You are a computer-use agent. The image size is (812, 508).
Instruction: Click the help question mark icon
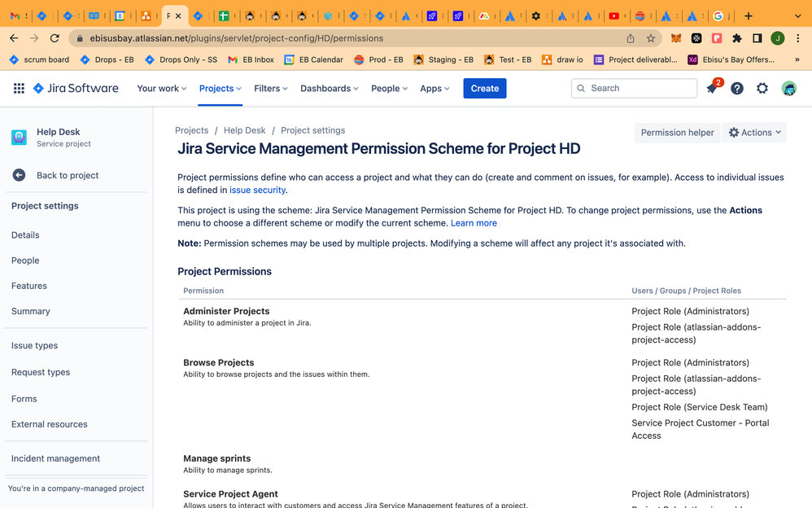(737, 89)
